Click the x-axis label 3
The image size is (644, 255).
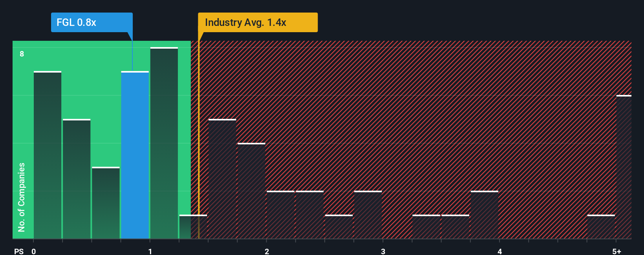[383, 251]
